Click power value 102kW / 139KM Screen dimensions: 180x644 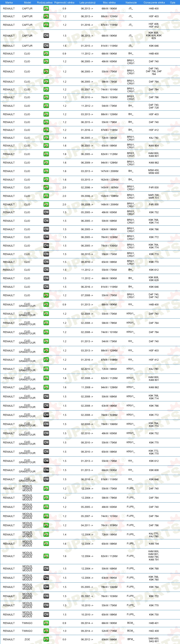(109, 196)
